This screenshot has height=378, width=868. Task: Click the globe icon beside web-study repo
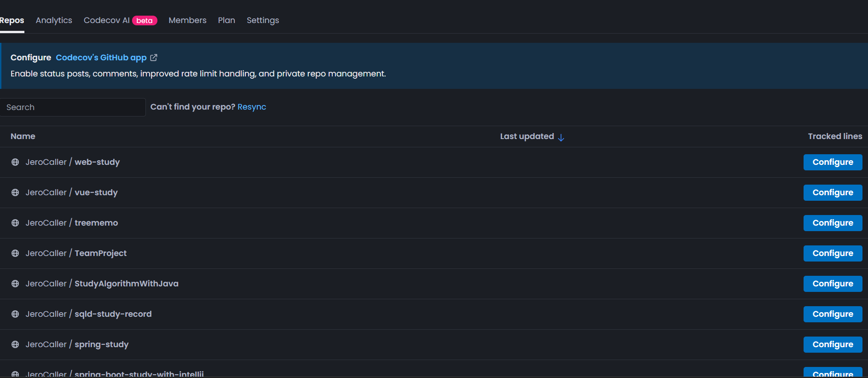(x=15, y=162)
